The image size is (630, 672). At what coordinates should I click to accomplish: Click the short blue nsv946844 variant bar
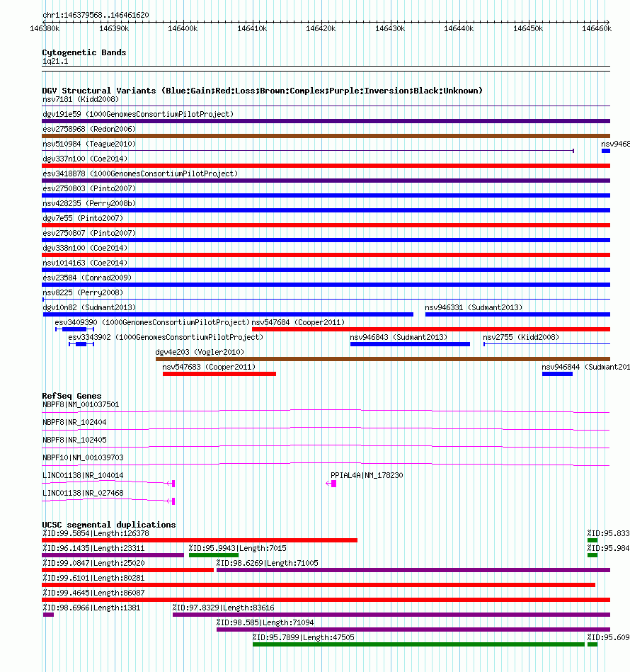557,374
